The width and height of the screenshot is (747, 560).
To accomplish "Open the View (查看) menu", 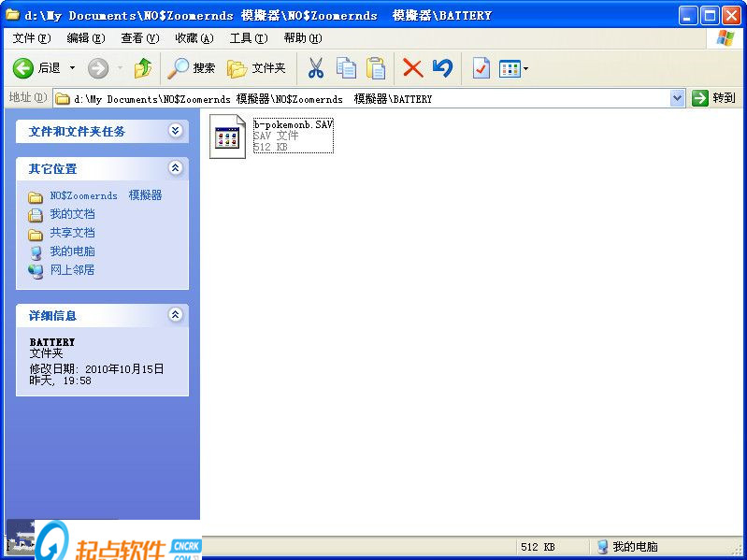I will (x=140, y=38).
